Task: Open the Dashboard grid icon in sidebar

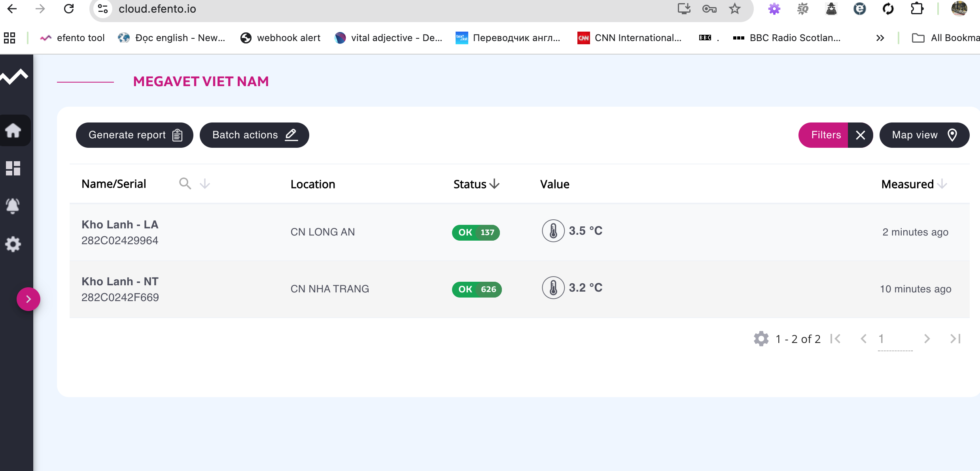Action: [x=13, y=168]
